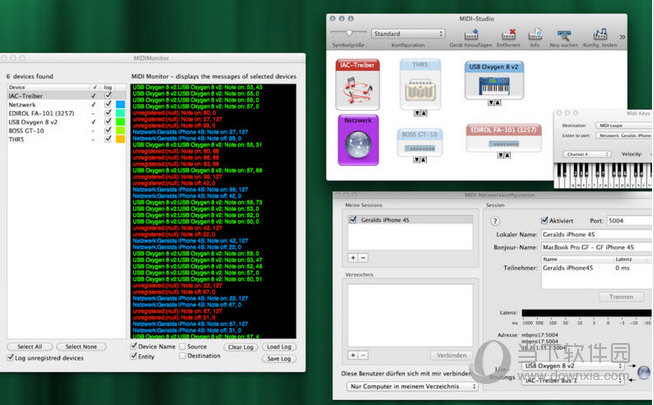This screenshot has height=405, width=654.
Task: Click the Verbinden button
Action: tap(451, 355)
